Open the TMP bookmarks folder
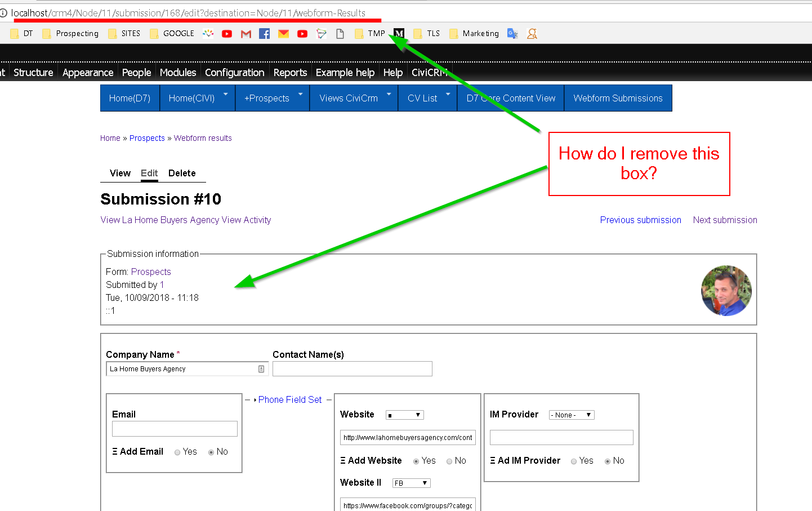The image size is (812, 511). 369,34
